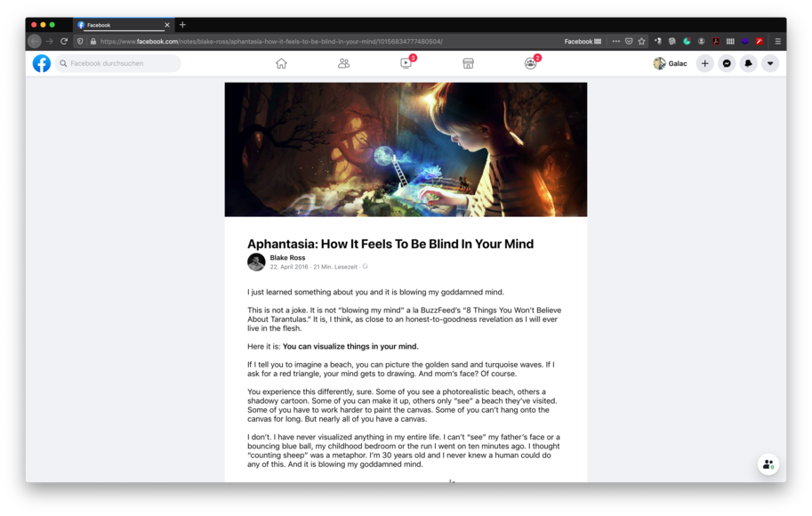Open the Messenger icon
Screen dimensions: 812x516
click(727, 63)
